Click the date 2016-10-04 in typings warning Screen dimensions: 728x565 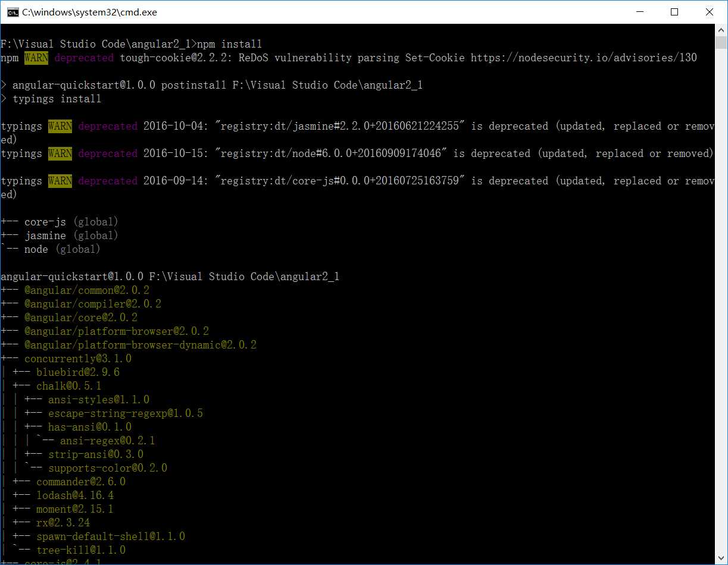pyautogui.click(x=173, y=126)
